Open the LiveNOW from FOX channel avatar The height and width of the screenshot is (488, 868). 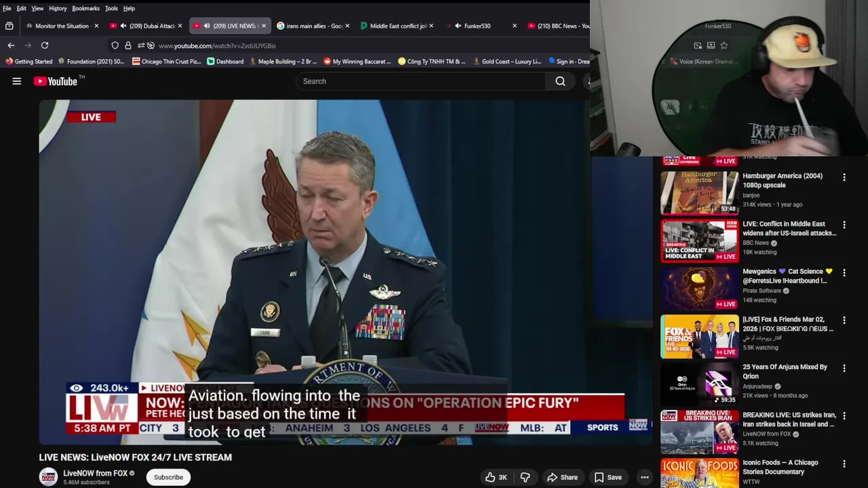[48, 477]
